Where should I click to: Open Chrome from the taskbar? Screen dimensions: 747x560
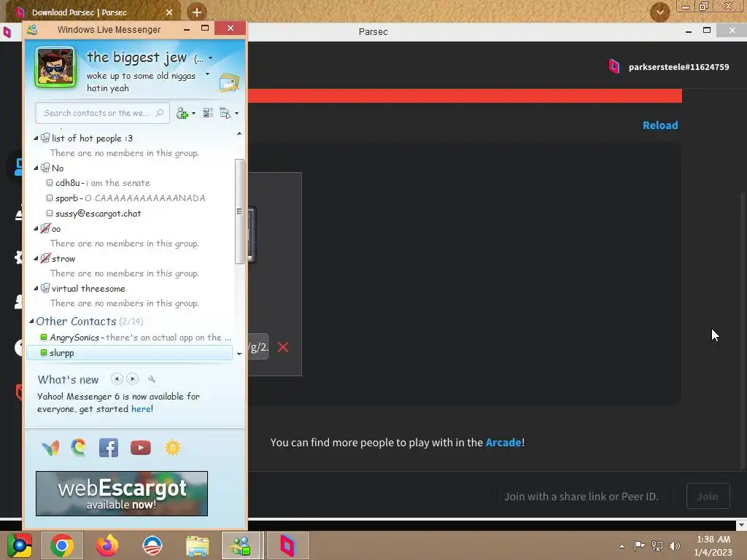tap(62, 545)
